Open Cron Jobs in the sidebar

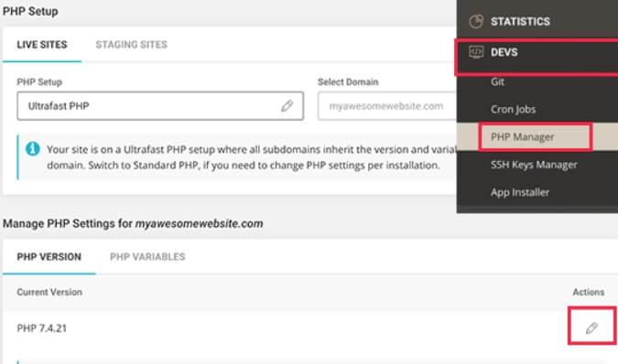pos(513,109)
